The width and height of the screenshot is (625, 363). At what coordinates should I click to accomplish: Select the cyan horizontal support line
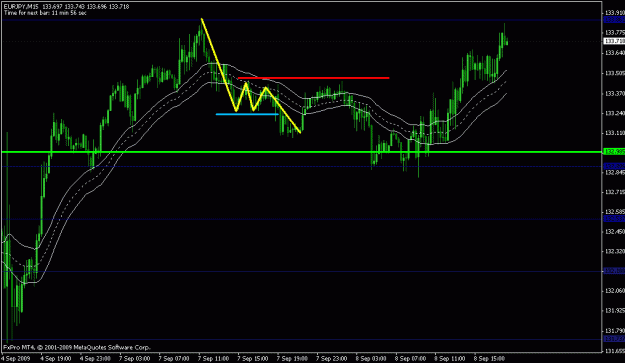coord(247,114)
